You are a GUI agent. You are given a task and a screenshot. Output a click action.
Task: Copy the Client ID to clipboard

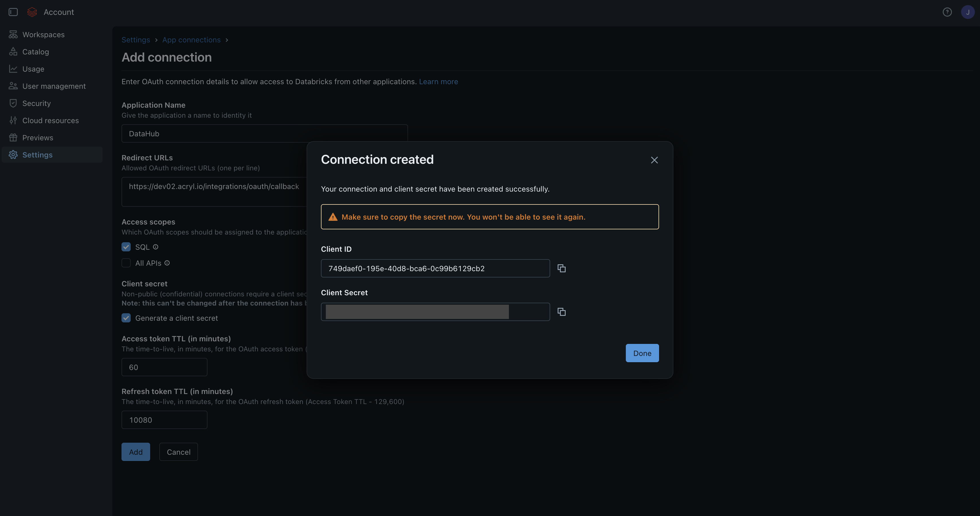[x=562, y=269]
